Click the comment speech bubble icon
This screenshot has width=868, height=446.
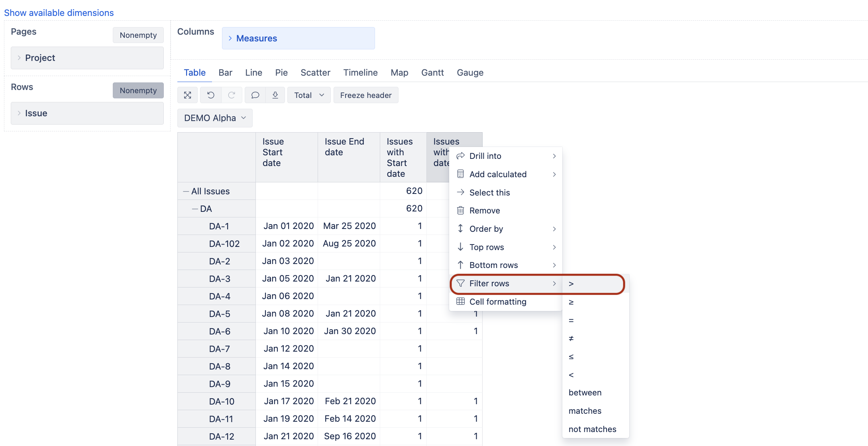[x=255, y=95]
